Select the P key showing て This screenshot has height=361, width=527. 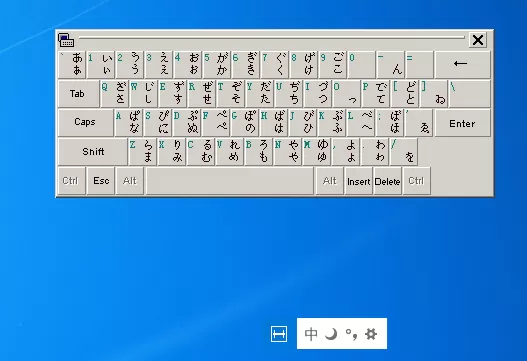click(x=375, y=93)
